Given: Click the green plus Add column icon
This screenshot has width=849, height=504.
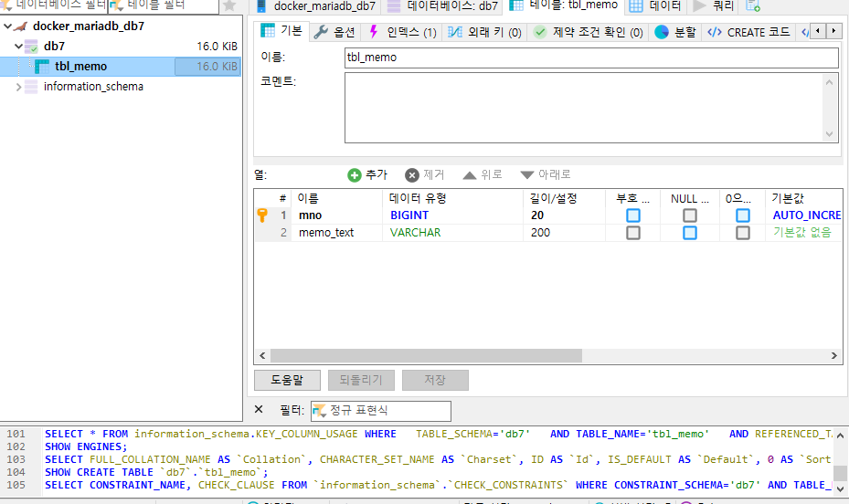Looking at the screenshot, I should pos(354,175).
